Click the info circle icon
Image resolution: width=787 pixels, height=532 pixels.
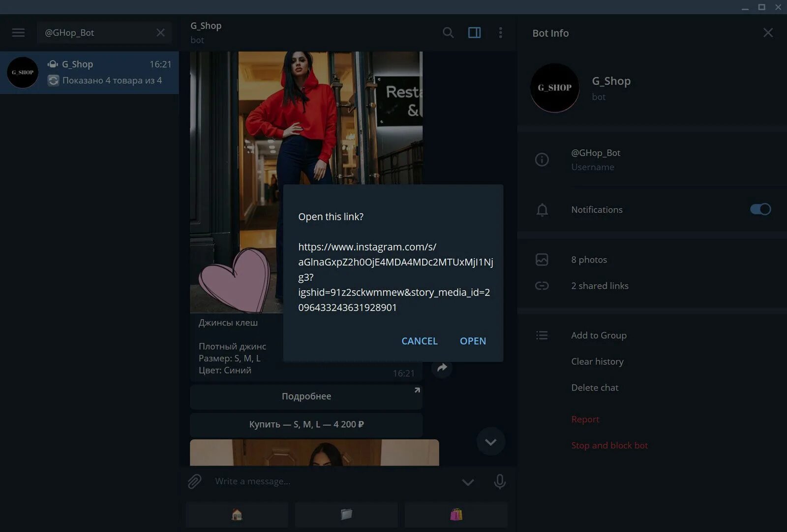(x=542, y=159)
